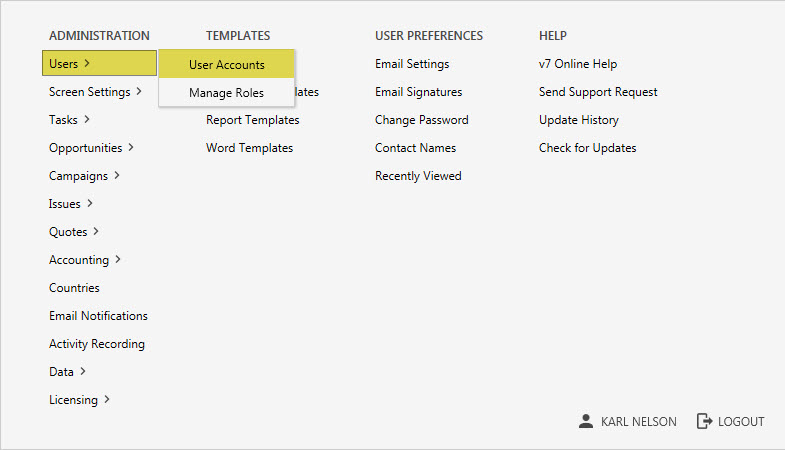This screenshot has height=450, width=785.
Task: Check for Updates in the Help section
Action: coord(587,148)
